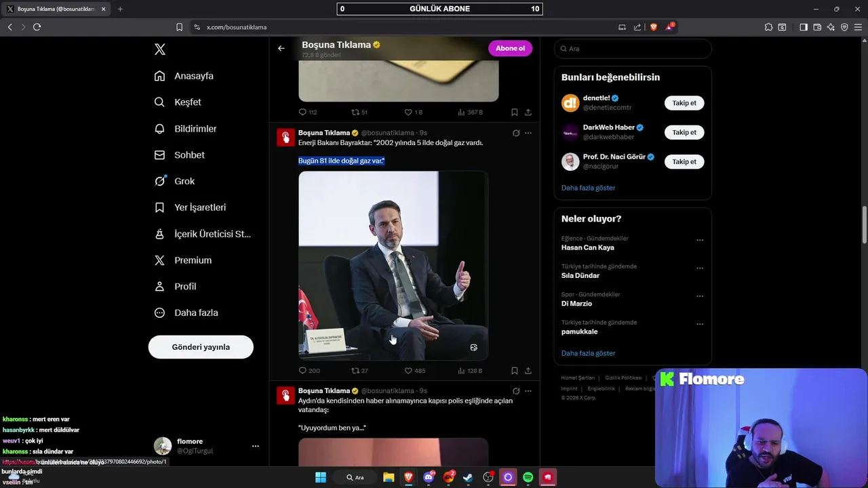
Task: Click Gönderi yayınla button
Action: pyautogui.click(x=201, y=347)
